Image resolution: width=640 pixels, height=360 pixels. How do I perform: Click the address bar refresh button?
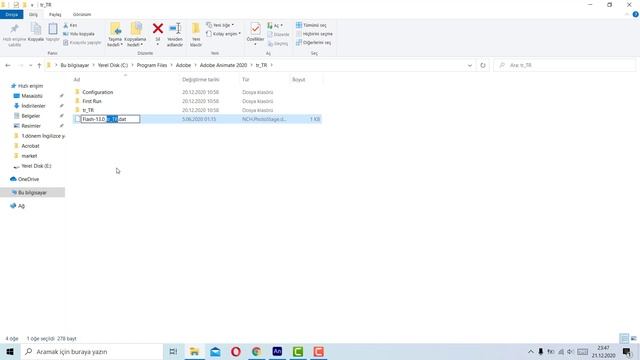pos(483,65)
